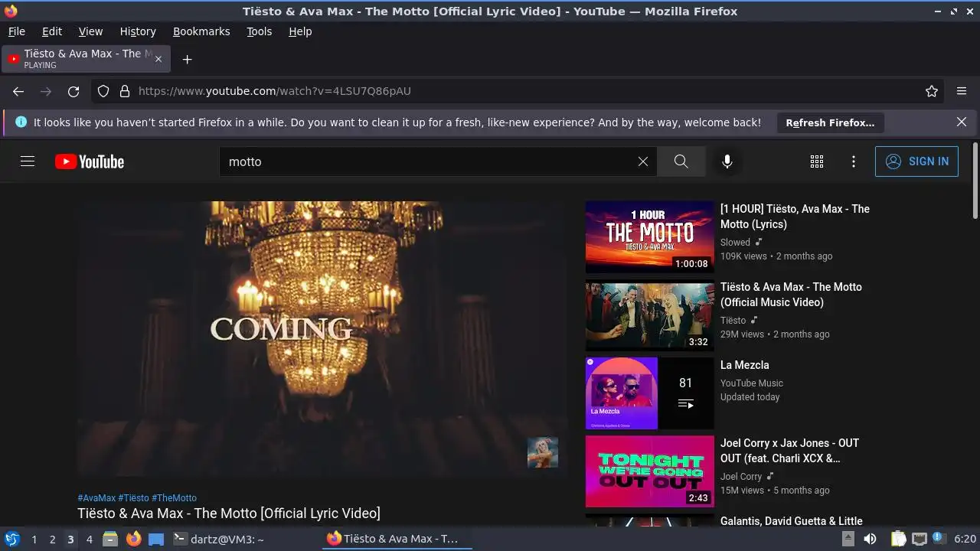
Task: Open the clipboard tray icon
Action: [899, 539]
